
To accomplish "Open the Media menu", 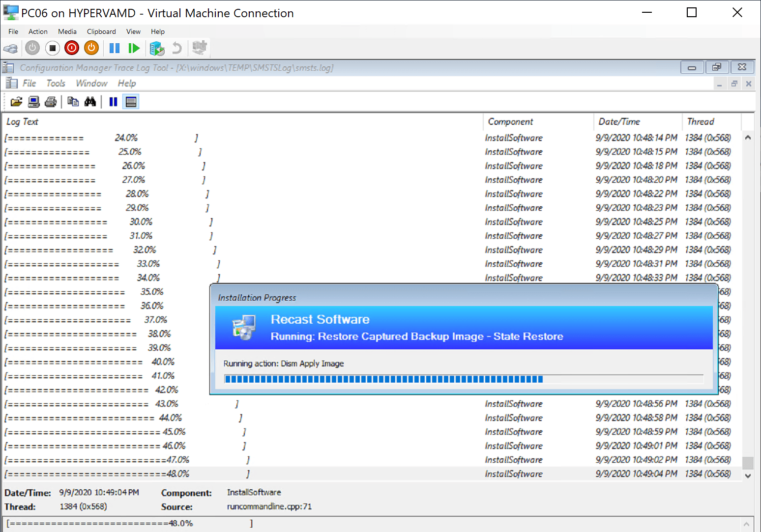I will point(67,31).
